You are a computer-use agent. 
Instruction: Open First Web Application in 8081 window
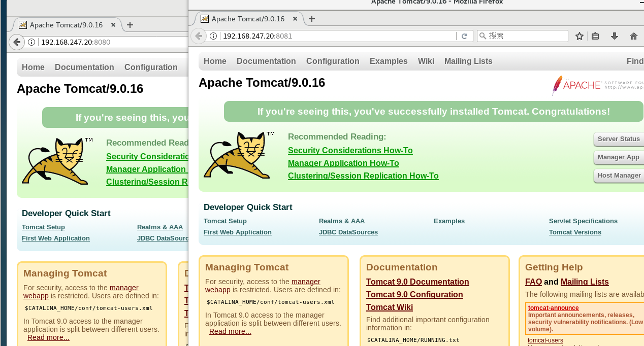tap(238, 232)
